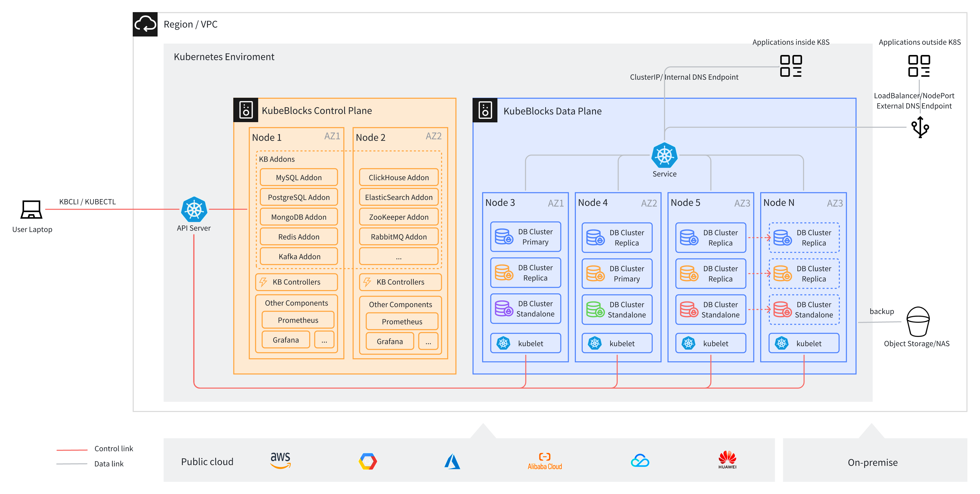Select the RabbitMQ Addon box
The image size is (980, 494).
click(x=399, y=237)
